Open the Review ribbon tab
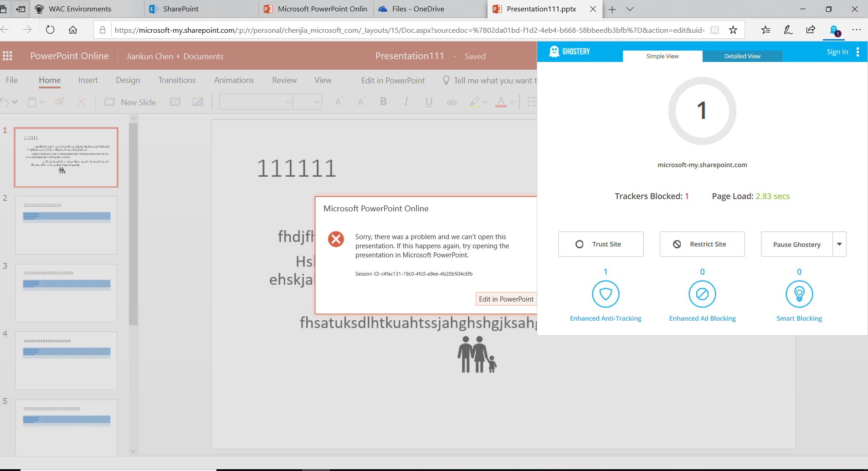Viewport: 868px width, 471px height. point(284,80)
